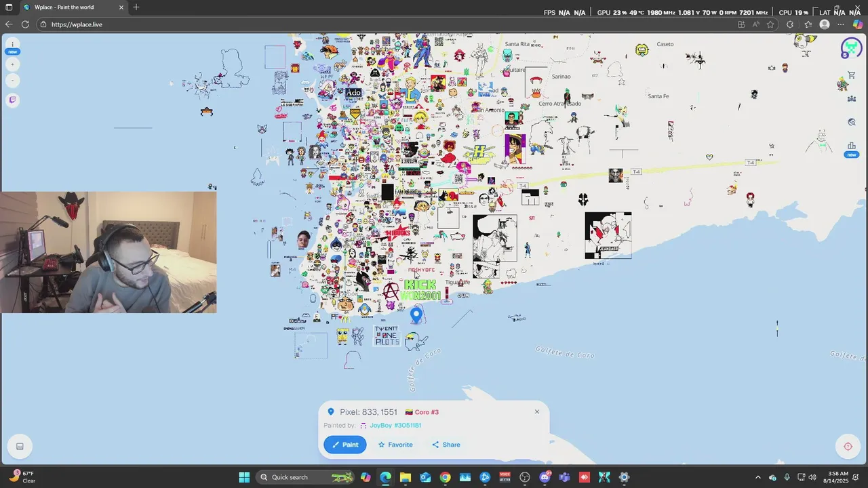Open the Copilot sidebar icon
This screenshot has height=488, width=868.
[858, 24]
